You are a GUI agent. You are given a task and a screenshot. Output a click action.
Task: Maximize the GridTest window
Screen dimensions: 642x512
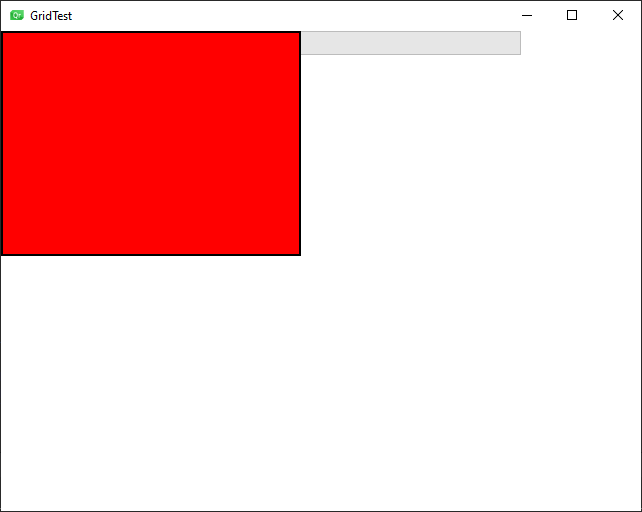pyautogui.click(x=572, y=16)
